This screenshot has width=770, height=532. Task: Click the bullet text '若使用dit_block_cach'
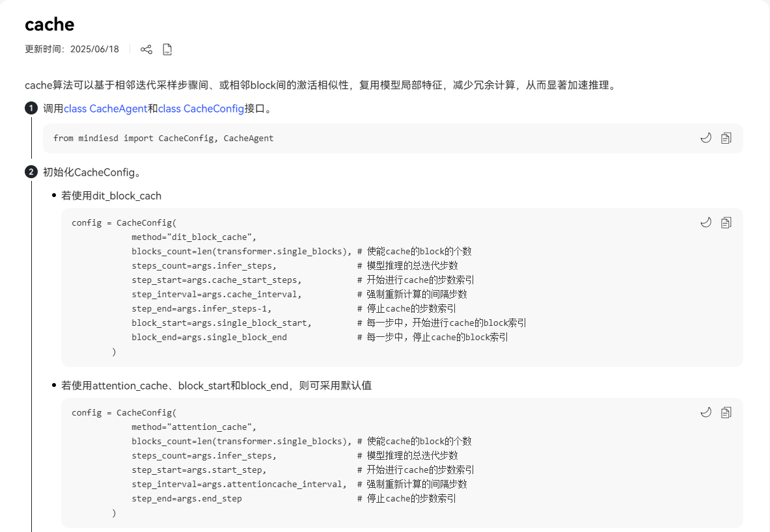(111, 196)
